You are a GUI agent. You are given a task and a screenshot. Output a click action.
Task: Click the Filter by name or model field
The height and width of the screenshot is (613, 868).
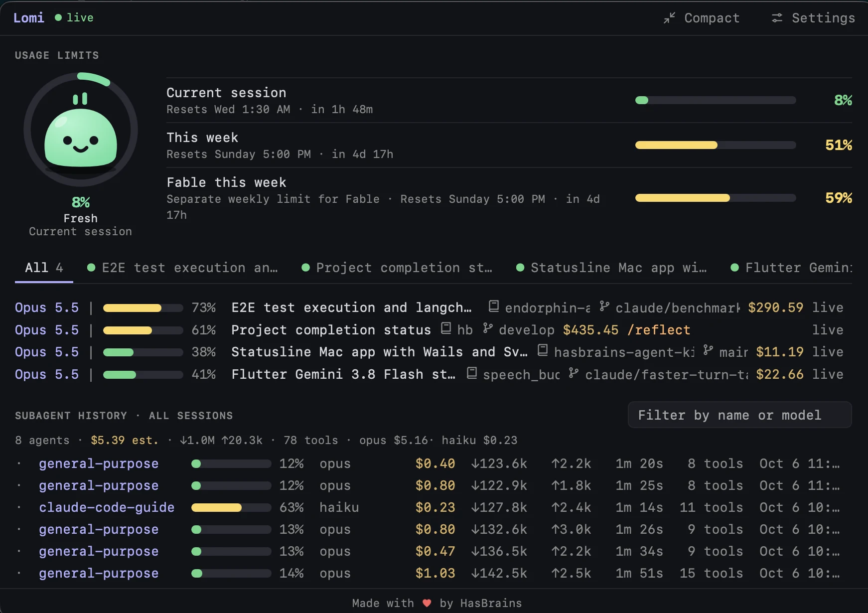[x=739, y=415]
